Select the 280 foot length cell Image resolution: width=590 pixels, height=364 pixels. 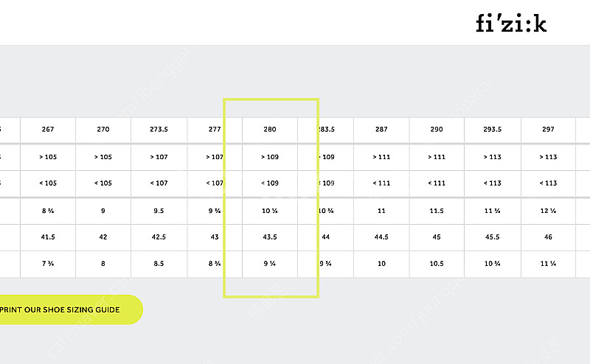pos(270,130)
